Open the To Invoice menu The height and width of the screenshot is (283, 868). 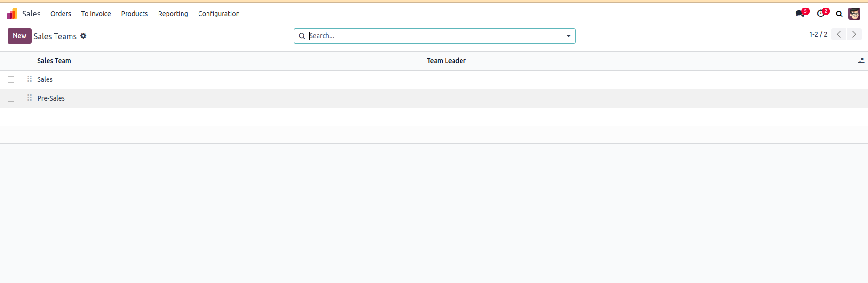[x=96, y=14]
